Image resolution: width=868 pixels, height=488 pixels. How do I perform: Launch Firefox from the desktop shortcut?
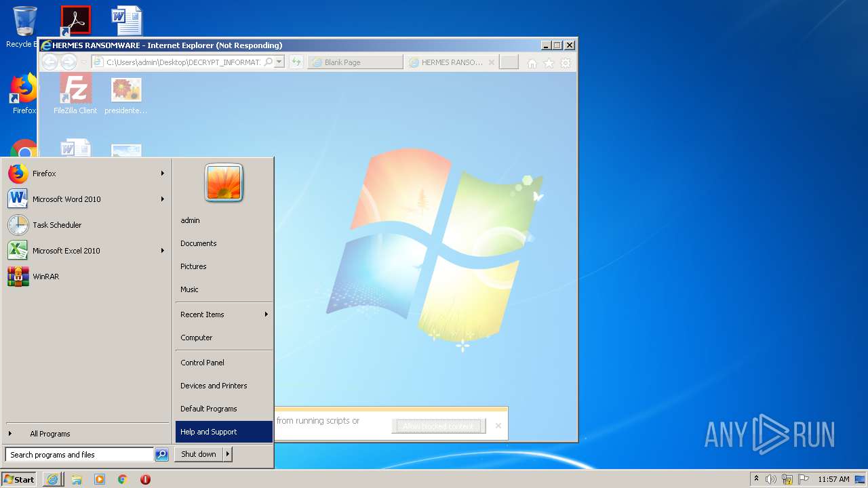(x=23, y=94)
